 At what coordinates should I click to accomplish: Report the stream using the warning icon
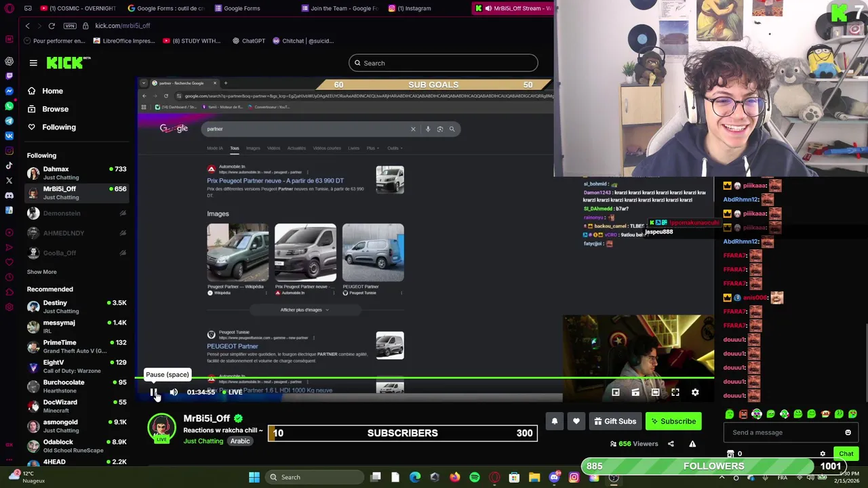(692, 444)
